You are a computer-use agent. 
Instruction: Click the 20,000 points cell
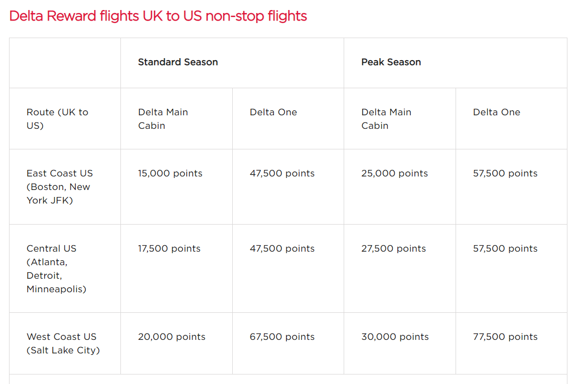(x=172, y=337)
